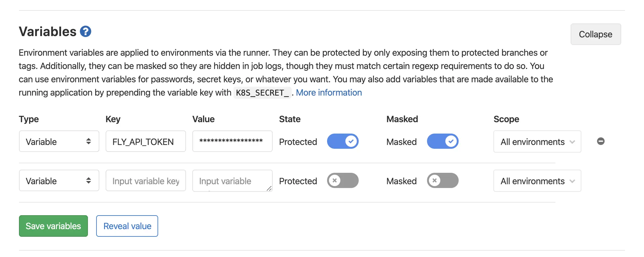Open Type dropdown on the empty variable row
This screenshot has width=644, height=257.
(59, 180)
